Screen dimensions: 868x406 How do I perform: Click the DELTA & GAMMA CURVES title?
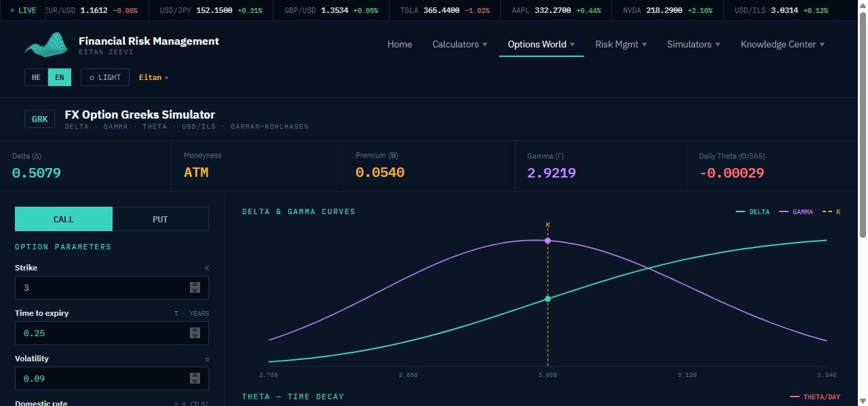[x=298, y=211]
